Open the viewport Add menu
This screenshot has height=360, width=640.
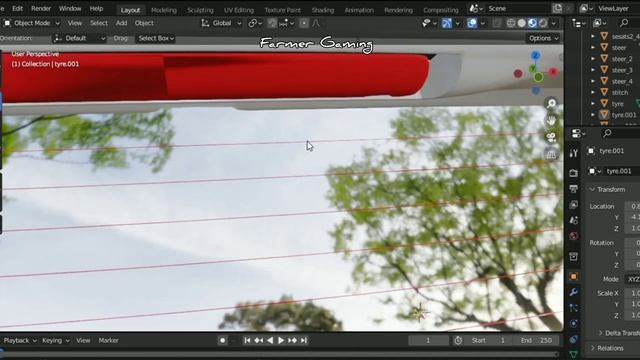pyautogui.click(x=121, y=23)
